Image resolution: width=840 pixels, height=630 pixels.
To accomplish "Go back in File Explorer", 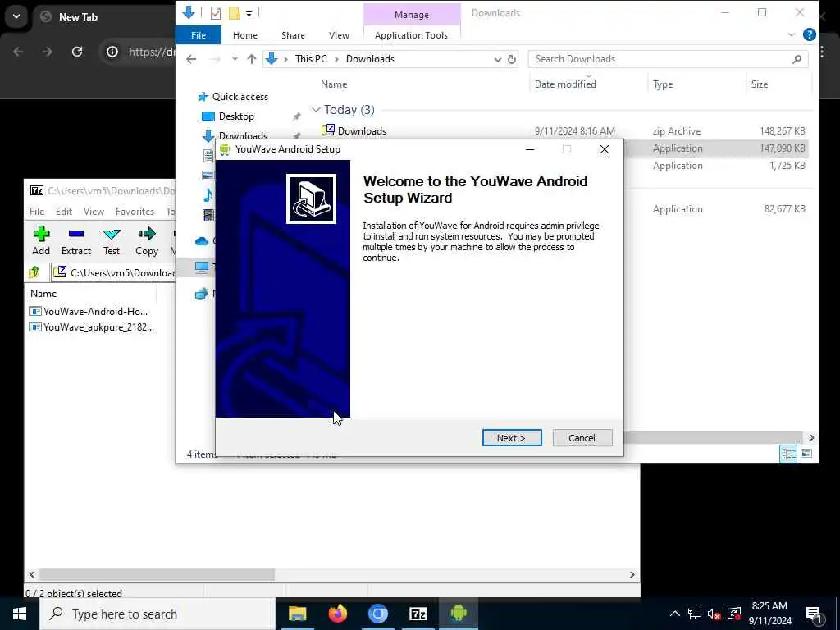I will (x=191, y=59).
